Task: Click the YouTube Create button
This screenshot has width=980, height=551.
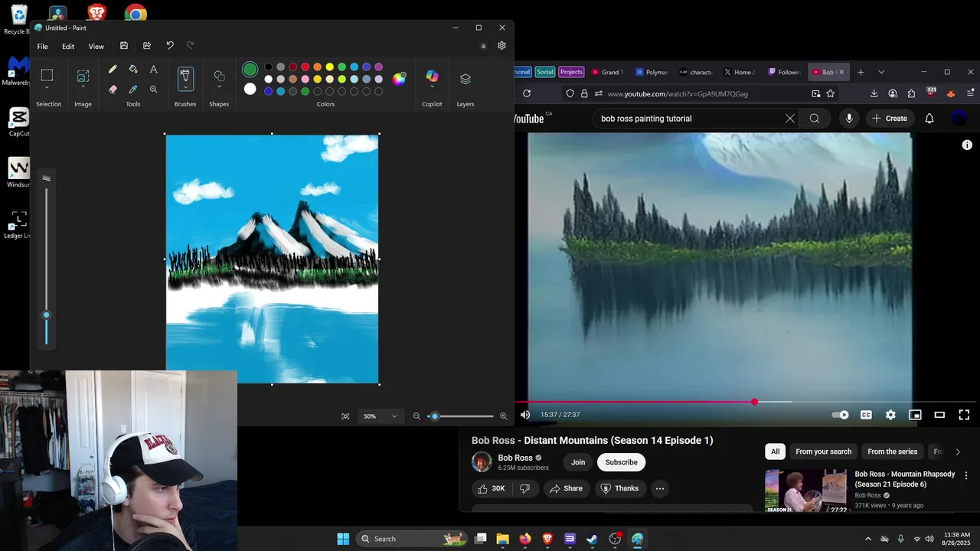Action: point(889,119)
